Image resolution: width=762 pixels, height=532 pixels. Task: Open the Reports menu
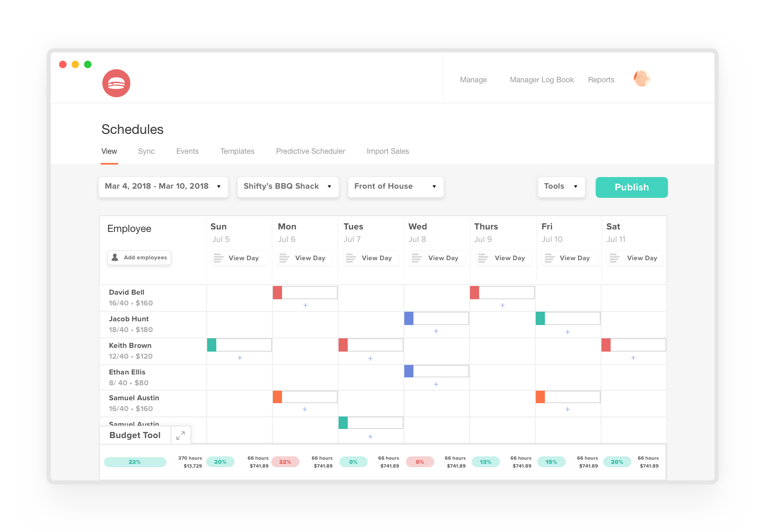pyautogui.click(x=601, y=79)
